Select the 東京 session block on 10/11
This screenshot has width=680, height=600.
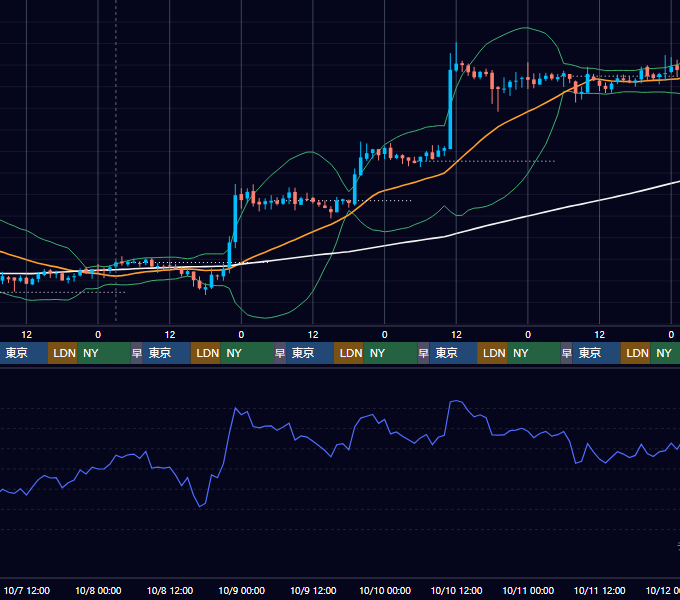point(596,353)
